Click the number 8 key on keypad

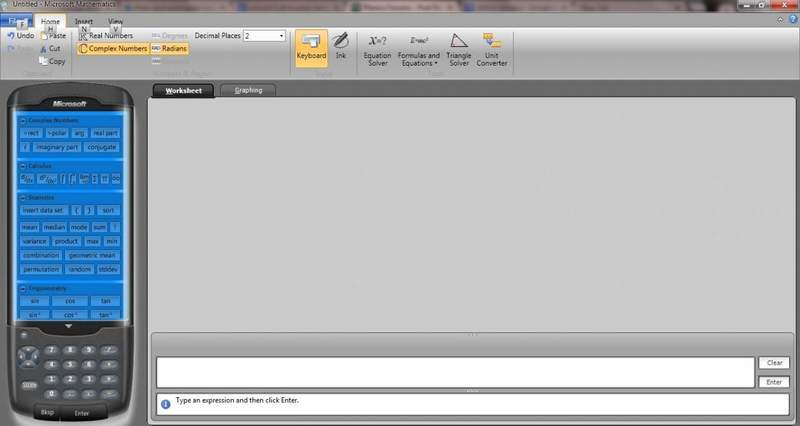click(x=70, y=349)
